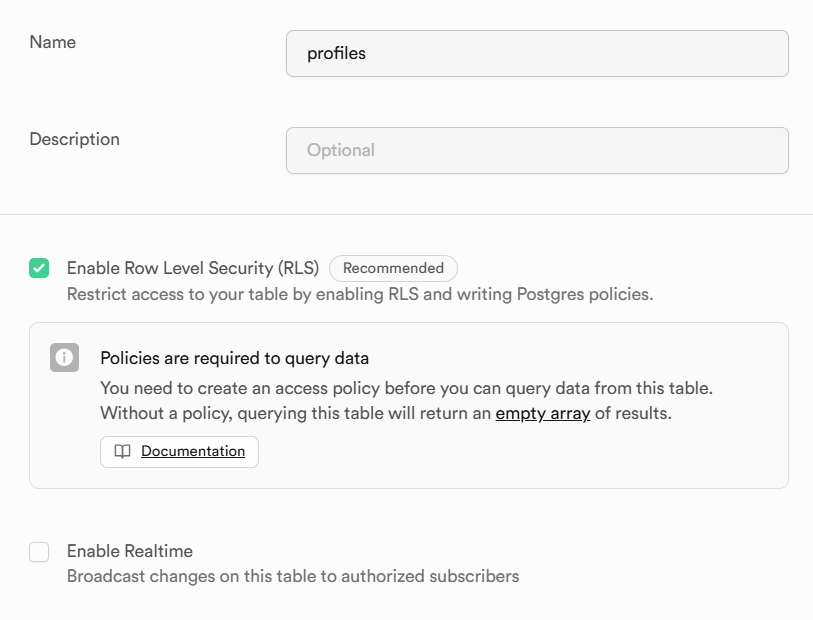Click the 'of results.' text after empty array
813x620 pixels.
[633, 414]
